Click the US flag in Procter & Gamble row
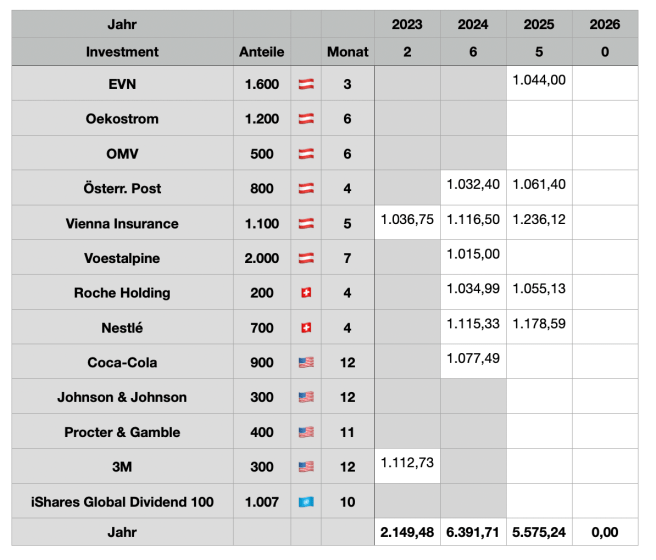The image size is (656, 560). (306, 432)
